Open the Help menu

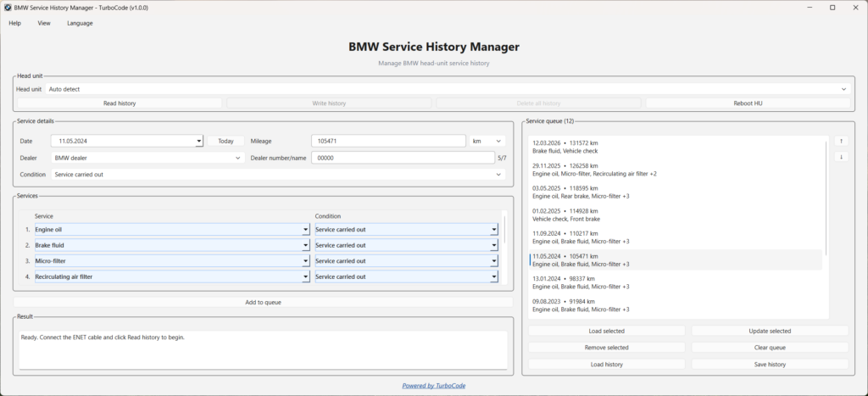(15, 23)
